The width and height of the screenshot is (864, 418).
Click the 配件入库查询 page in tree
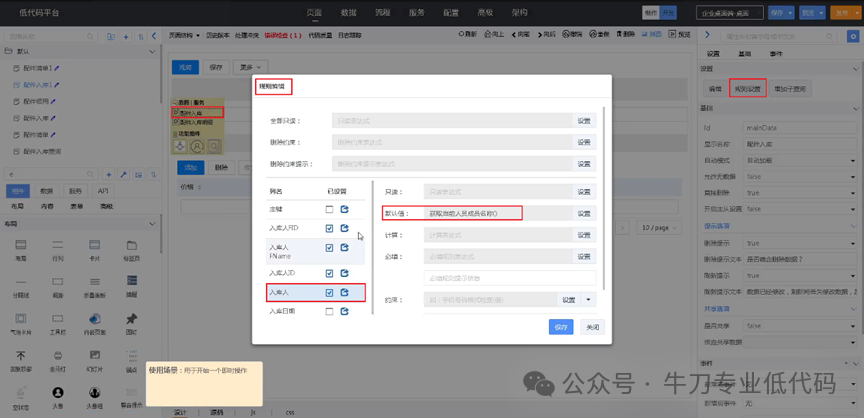point(42,151)
